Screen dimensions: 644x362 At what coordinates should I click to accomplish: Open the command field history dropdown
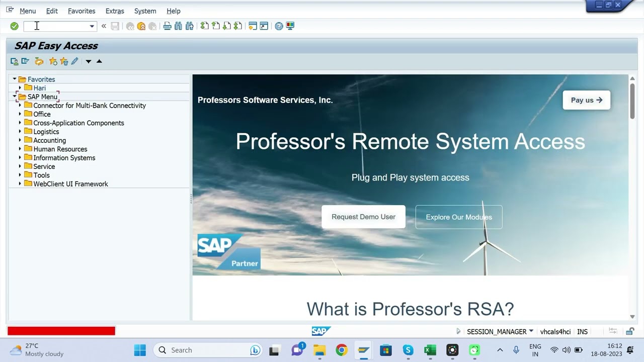[92, 26]
